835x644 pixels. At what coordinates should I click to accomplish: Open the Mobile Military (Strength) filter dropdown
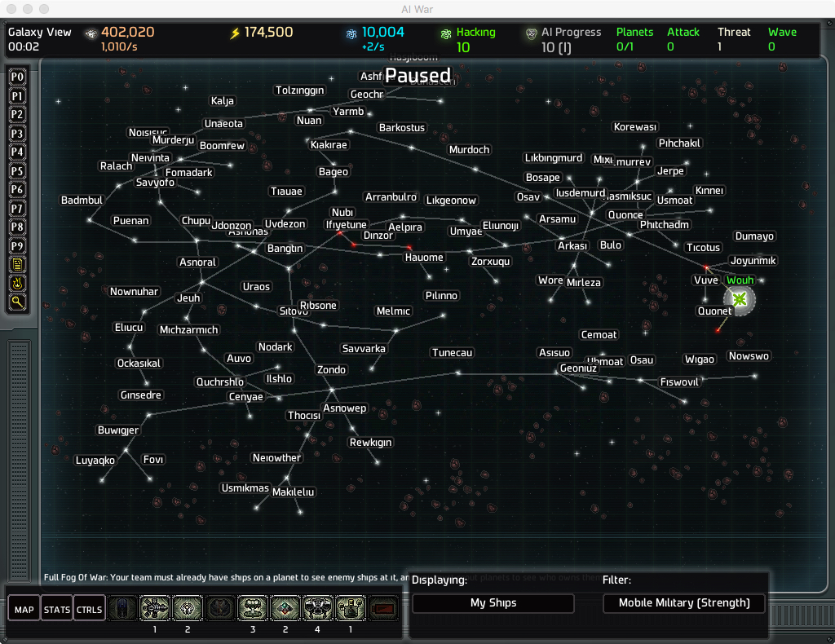click(684, 603)
